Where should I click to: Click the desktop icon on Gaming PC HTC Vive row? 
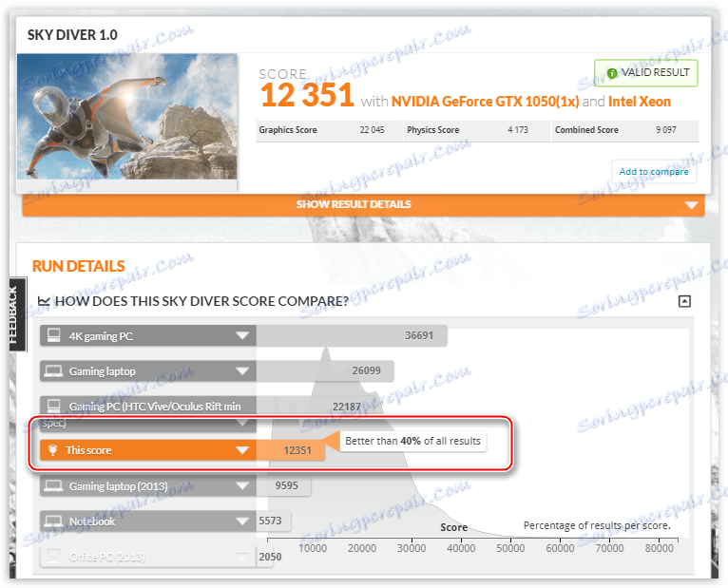54,406
